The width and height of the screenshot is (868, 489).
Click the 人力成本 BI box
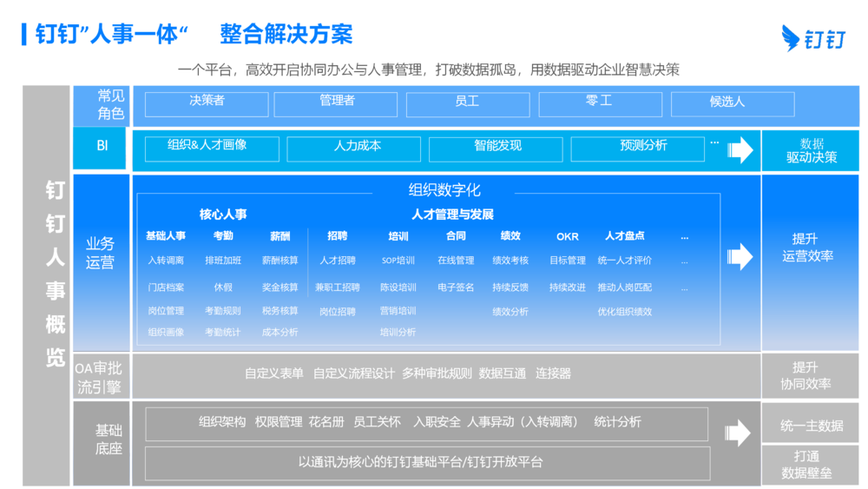point(354,149)
